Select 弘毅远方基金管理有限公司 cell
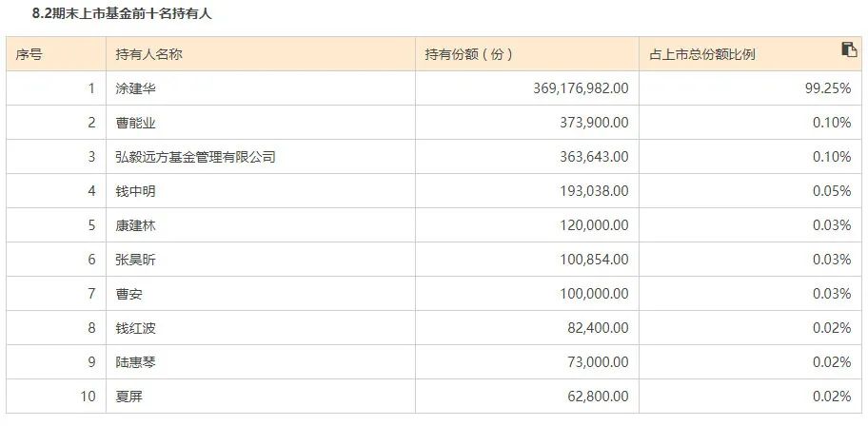 click(x=260, y=157)
